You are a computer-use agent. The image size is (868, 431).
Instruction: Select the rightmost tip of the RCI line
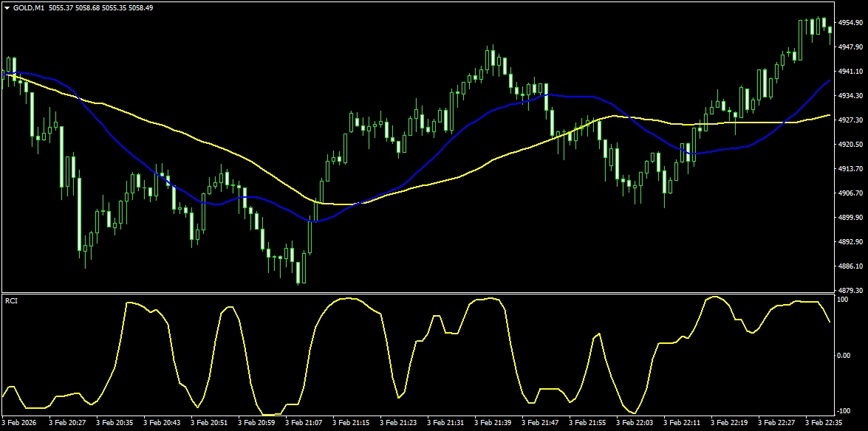pos(830,322)
